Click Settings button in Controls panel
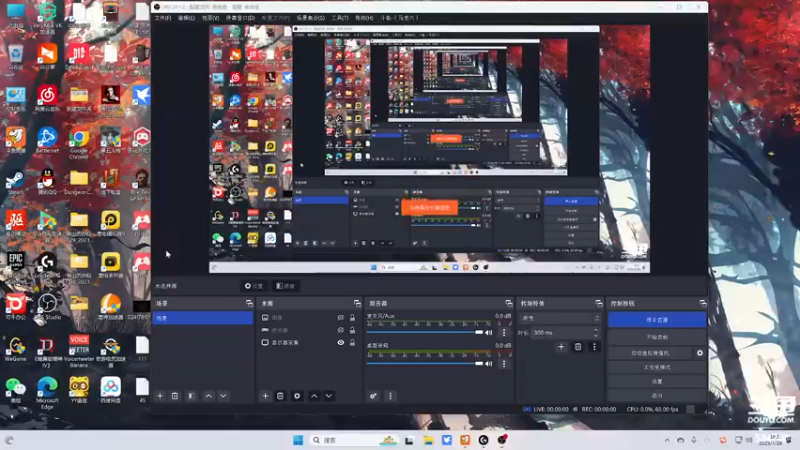This screenshot has width=800, height=450. point(657,382)
